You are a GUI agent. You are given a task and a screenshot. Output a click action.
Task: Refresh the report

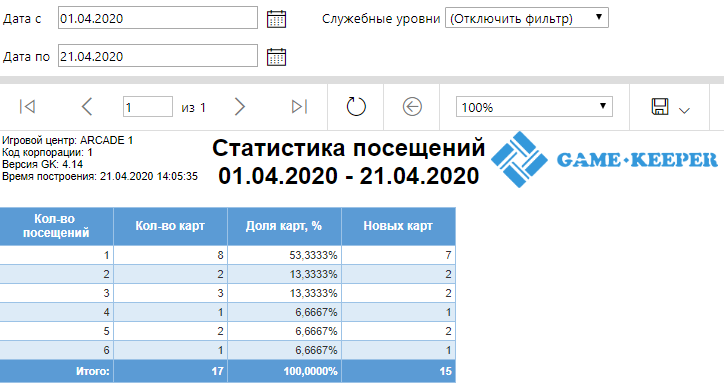[x=356, y=107]
